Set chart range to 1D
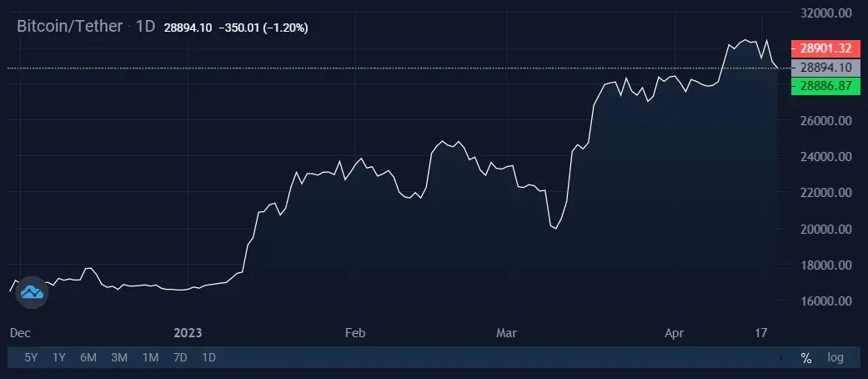Image resolution: width=868 pixels, height=379 pixels. [x=208, y=358]
